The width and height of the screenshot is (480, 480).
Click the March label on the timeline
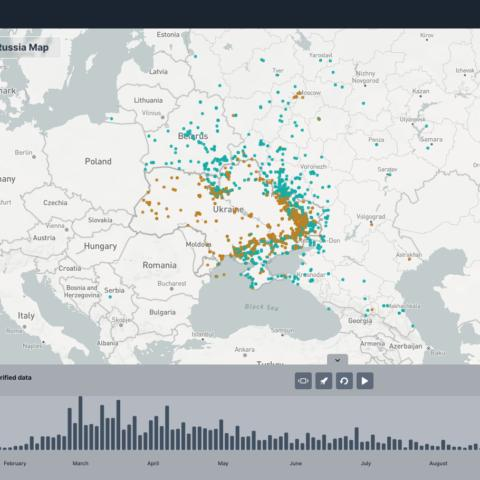[x=80, y=463]
